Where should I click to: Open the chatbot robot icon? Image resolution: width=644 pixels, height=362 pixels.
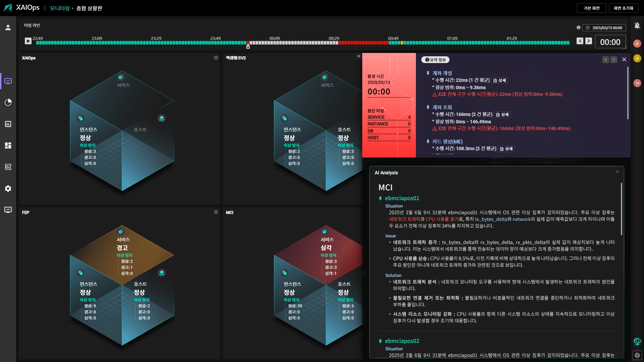pos(637,342)
